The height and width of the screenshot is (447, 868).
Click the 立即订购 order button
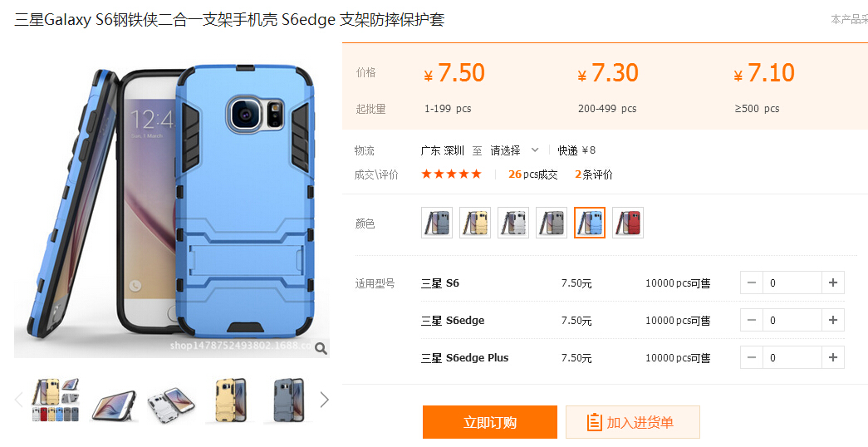tap(490, 422)
